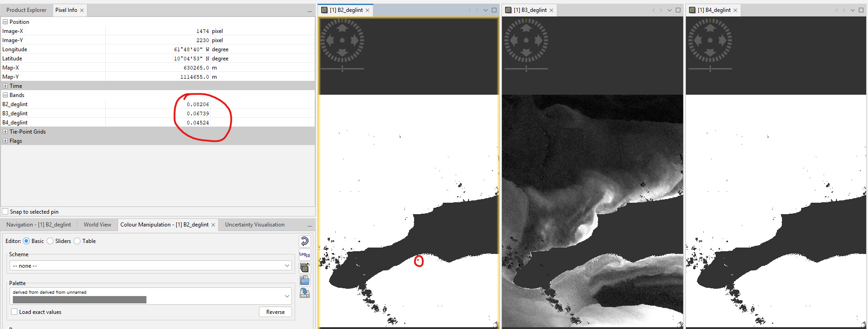Pan up in B2_deglint navigation wheel
This screenshot has height=329, width=868.
pos(342,27)
